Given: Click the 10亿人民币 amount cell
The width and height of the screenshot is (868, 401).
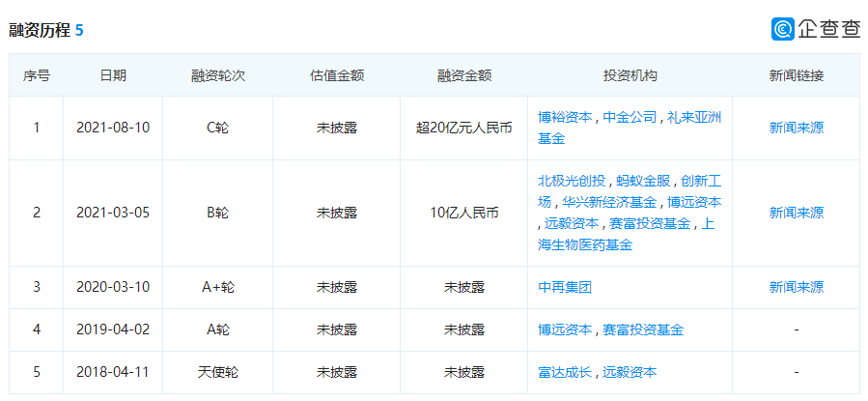Looking at the screenshot, I should coord(463,213).
